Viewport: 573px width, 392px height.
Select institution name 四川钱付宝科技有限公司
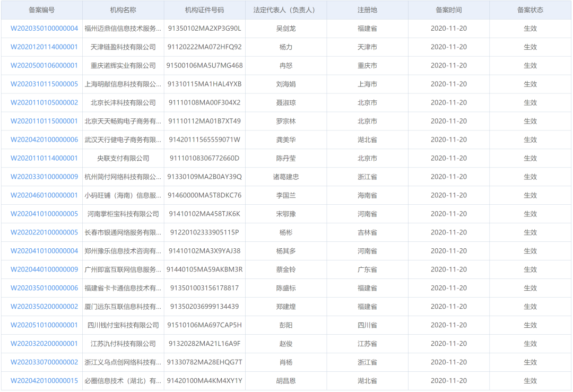tap(123, 325)
